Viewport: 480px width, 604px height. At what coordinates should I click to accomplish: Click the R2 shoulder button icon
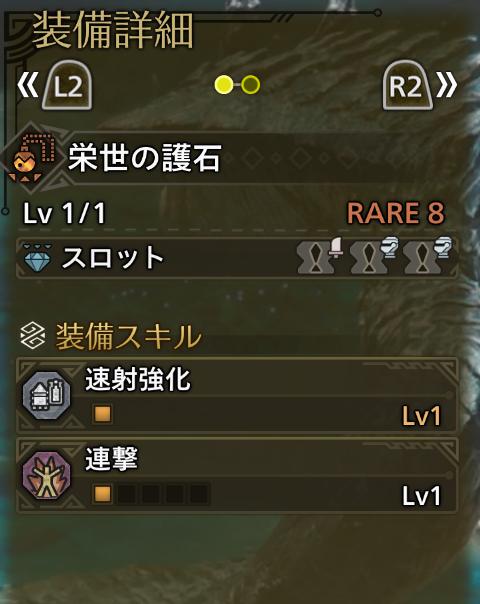(408, 86)
